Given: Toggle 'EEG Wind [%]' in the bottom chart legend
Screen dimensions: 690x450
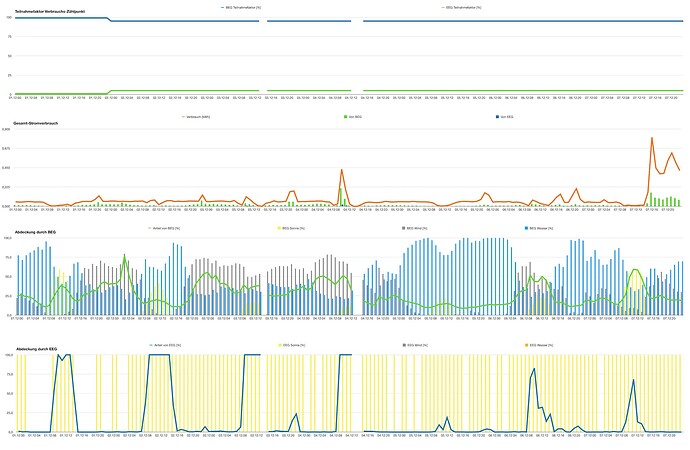Looking at the screenshot, I should pos(415,344).
